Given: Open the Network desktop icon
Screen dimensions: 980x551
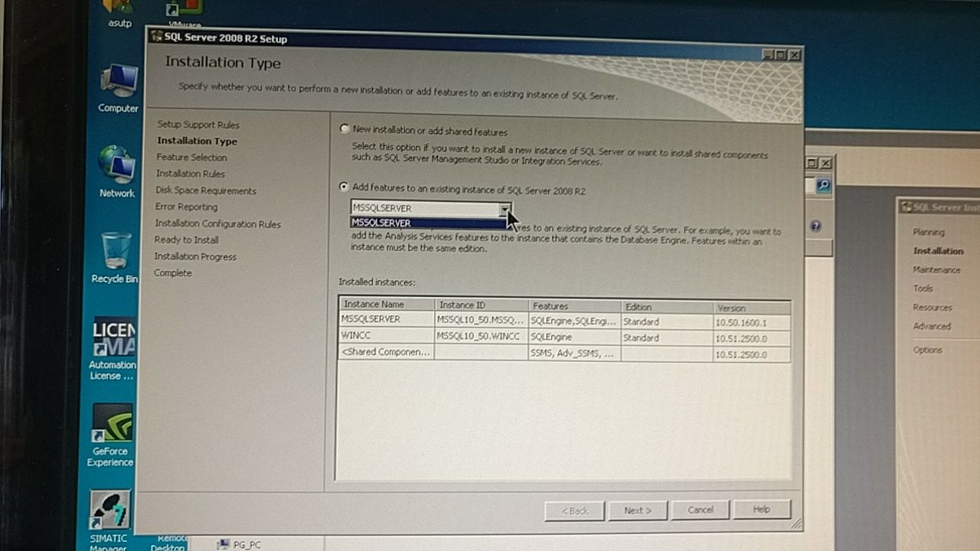Looking at the screenshot, I should [x=117, y=171].
